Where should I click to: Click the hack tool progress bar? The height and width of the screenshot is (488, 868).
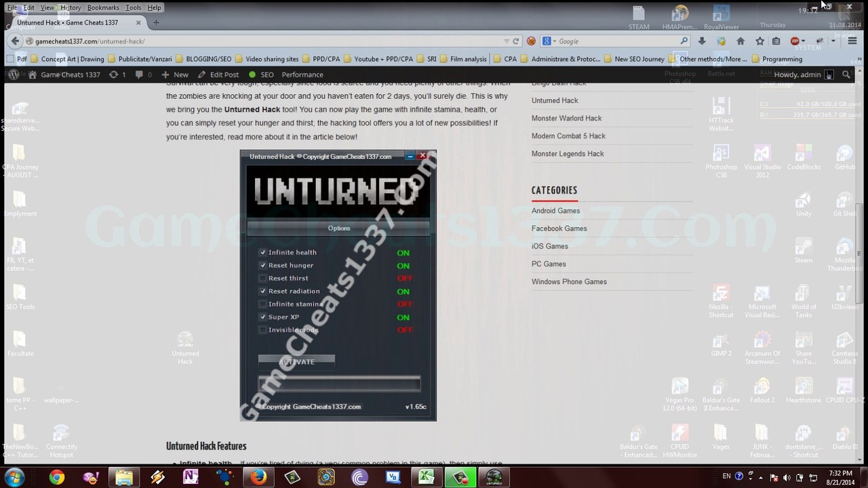click(x=339, y=384)
